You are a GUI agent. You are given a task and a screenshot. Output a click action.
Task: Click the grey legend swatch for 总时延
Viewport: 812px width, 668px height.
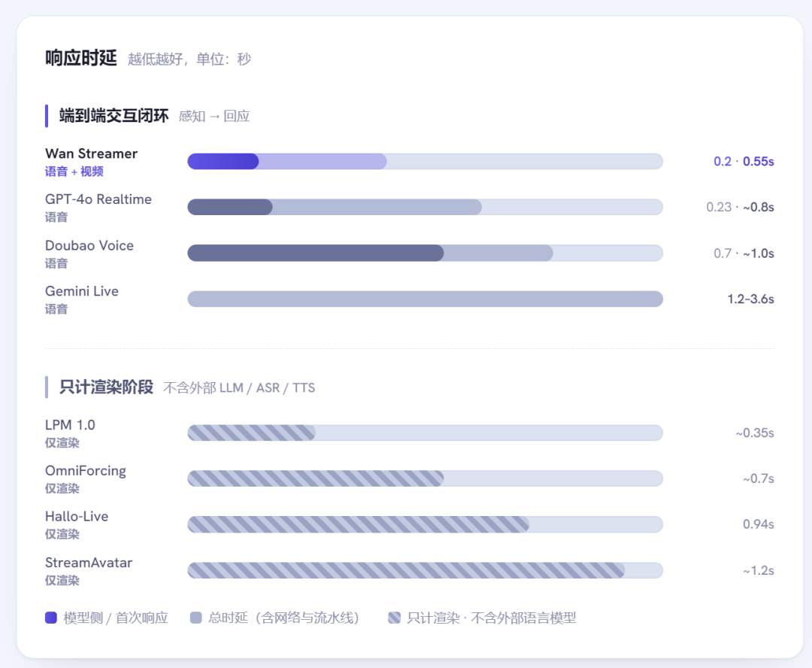click(195, 618)
